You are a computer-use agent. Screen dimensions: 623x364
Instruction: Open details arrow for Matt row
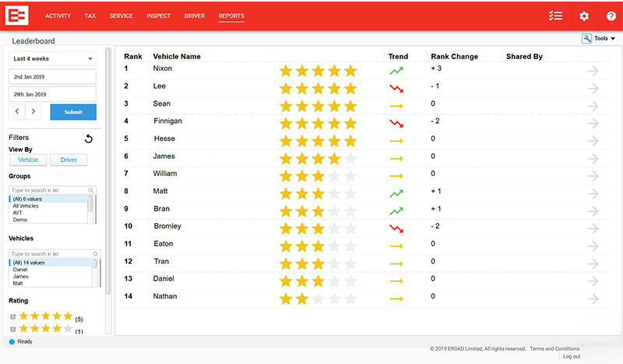[593, 194]
